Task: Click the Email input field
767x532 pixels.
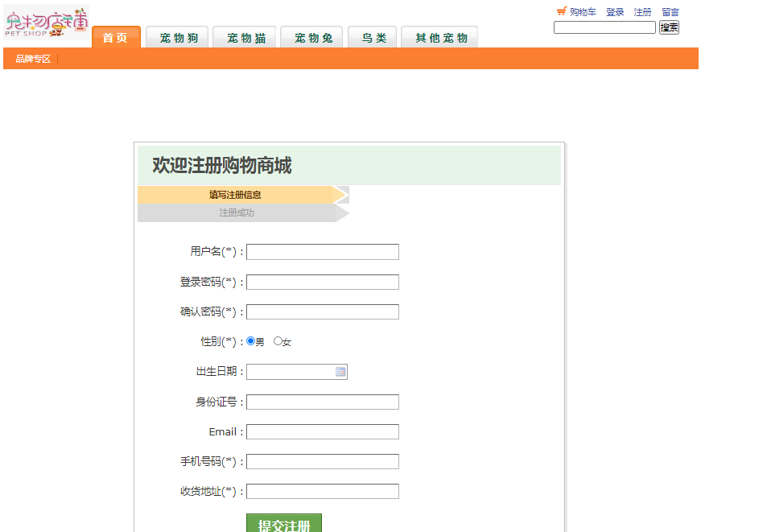Action: pyautogui.click(x=323, y=431)
